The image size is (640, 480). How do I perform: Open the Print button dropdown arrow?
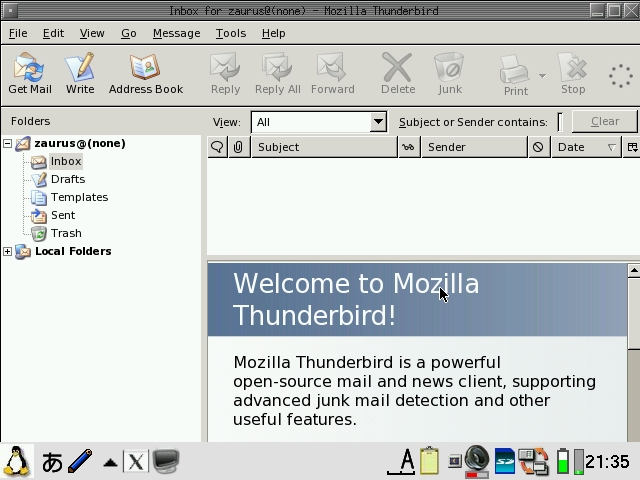click(x=542, y=75)
